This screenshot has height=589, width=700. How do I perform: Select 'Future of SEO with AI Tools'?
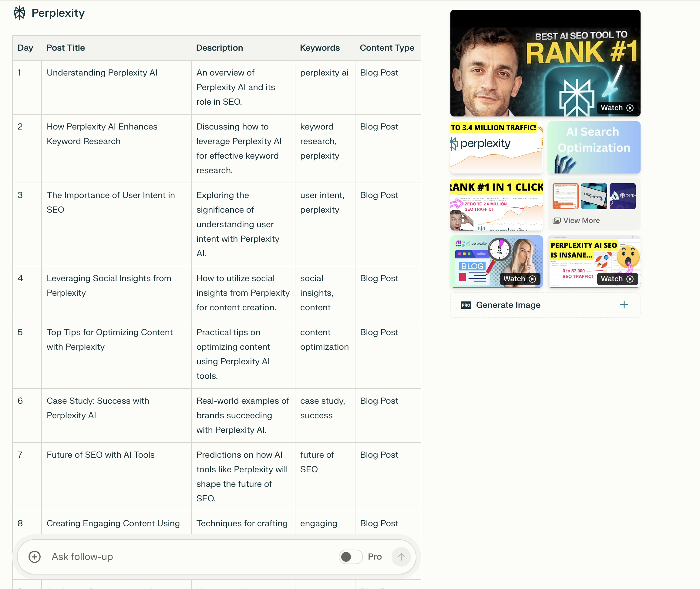click(101, 455)
